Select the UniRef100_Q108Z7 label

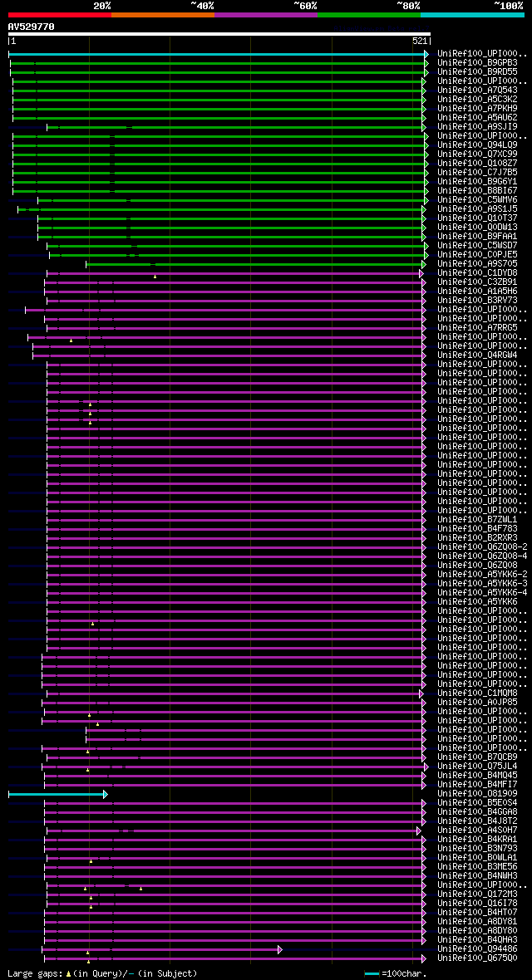click(x=477, y=163)
